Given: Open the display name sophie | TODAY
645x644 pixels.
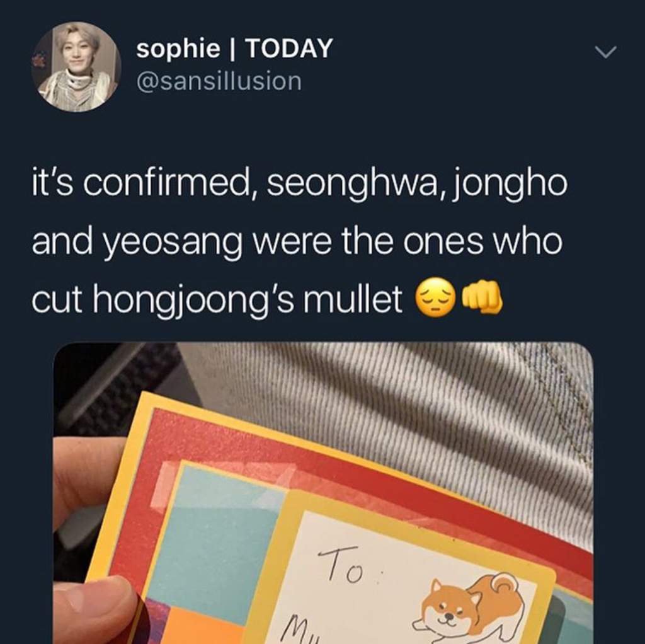Looking at the screenshot, I should pos(234,49).
